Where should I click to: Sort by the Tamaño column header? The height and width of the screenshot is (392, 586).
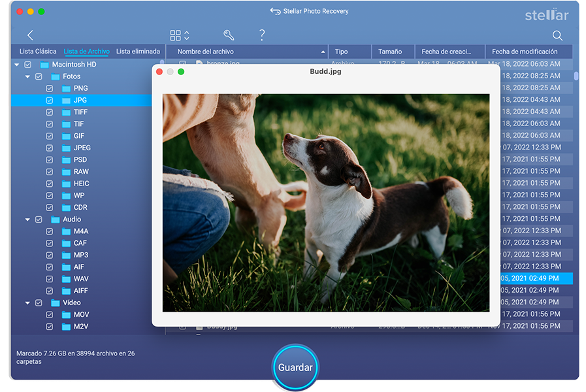tap(393, 52)
